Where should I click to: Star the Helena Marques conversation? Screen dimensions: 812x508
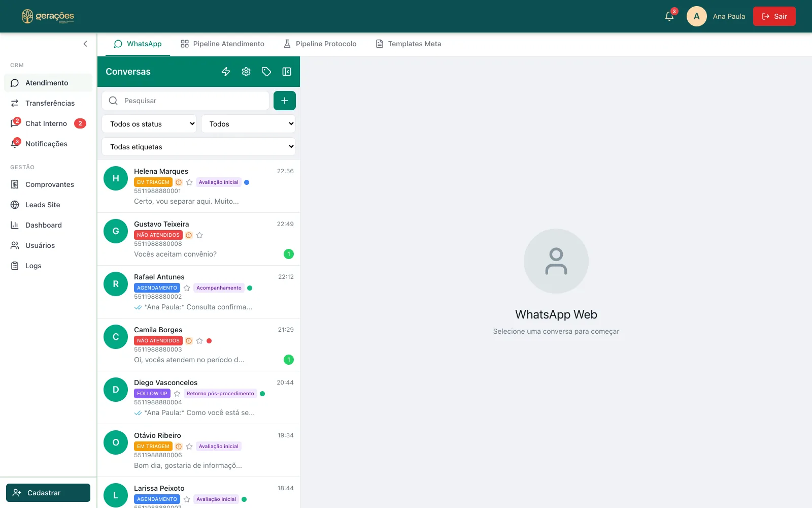coord(189,182)
